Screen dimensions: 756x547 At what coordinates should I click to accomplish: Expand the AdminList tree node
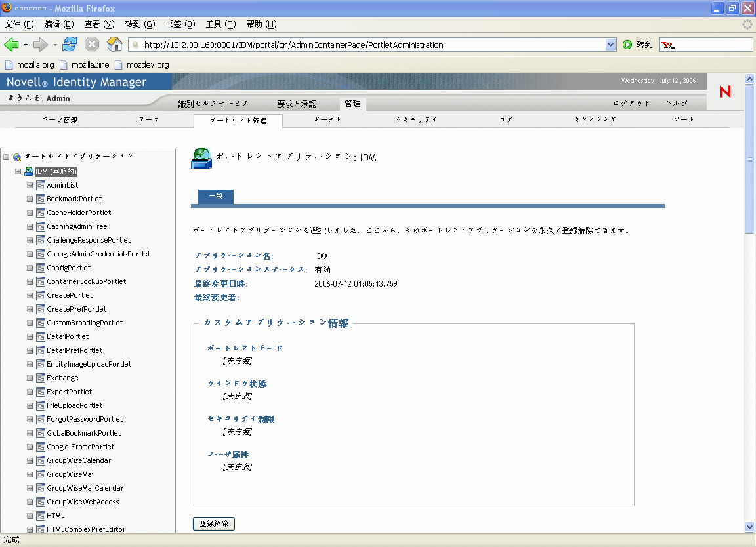tap(30, 185)
